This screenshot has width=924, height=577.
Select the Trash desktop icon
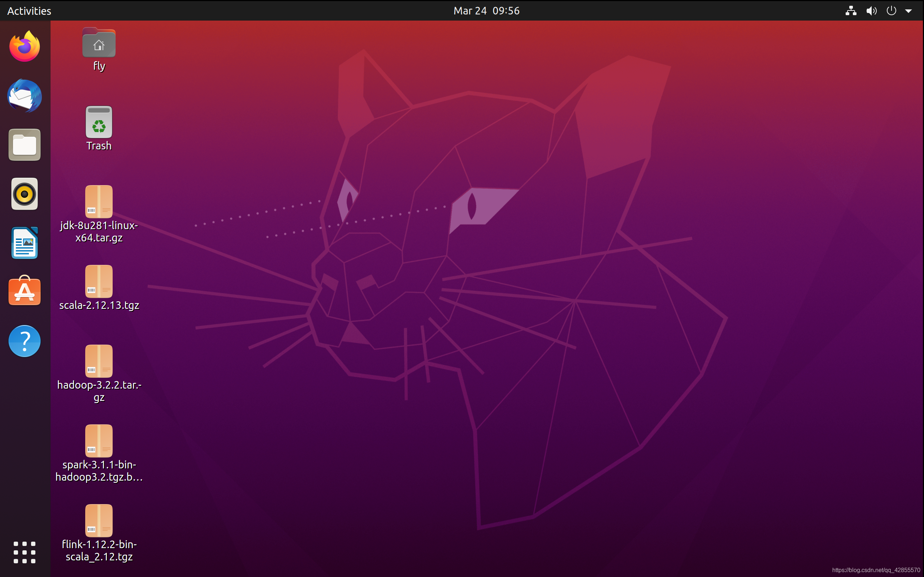tap(99, 122)
